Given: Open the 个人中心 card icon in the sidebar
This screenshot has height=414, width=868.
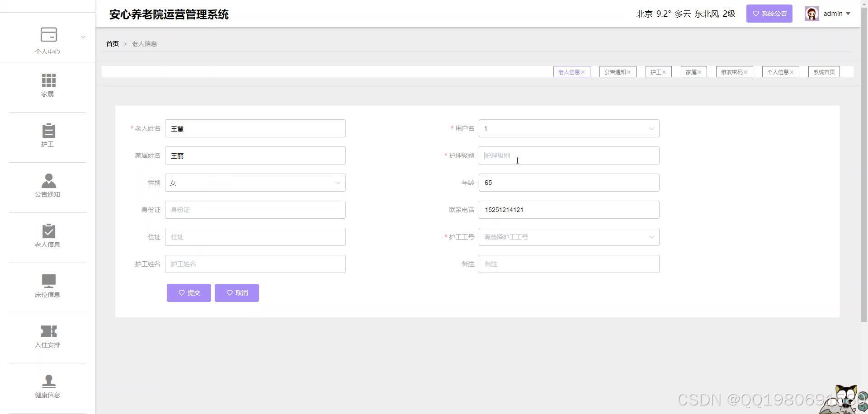Looking at the screenshot, I should [48, 35].
